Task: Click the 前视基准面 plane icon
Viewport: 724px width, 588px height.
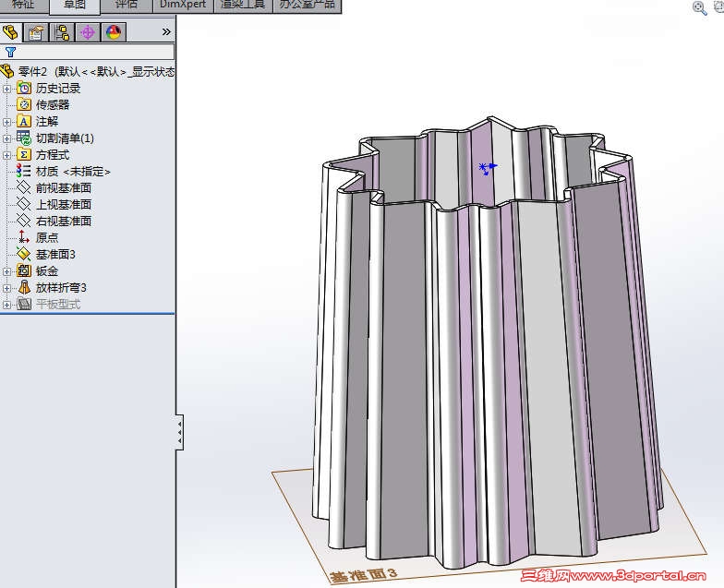Action: tap(24, 188)
